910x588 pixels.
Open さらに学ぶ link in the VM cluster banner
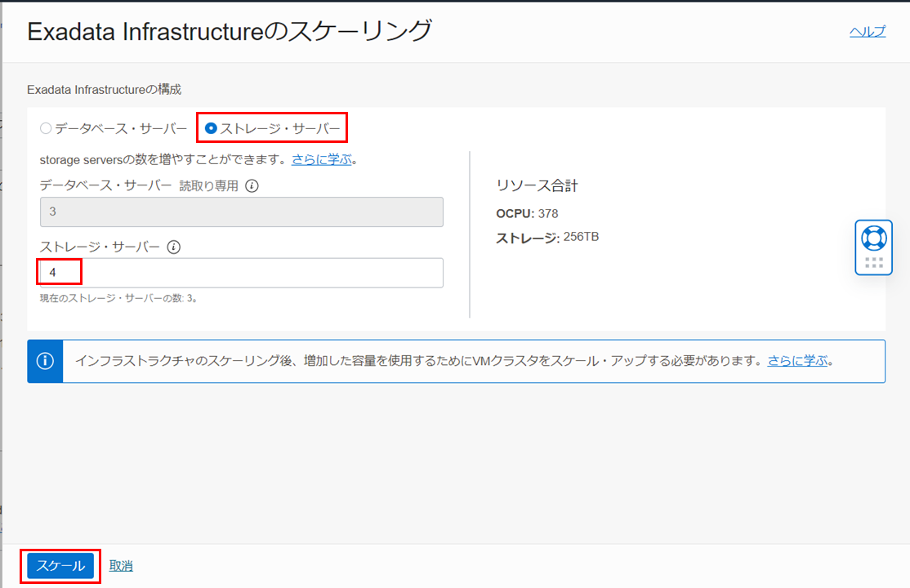point(797,361)
